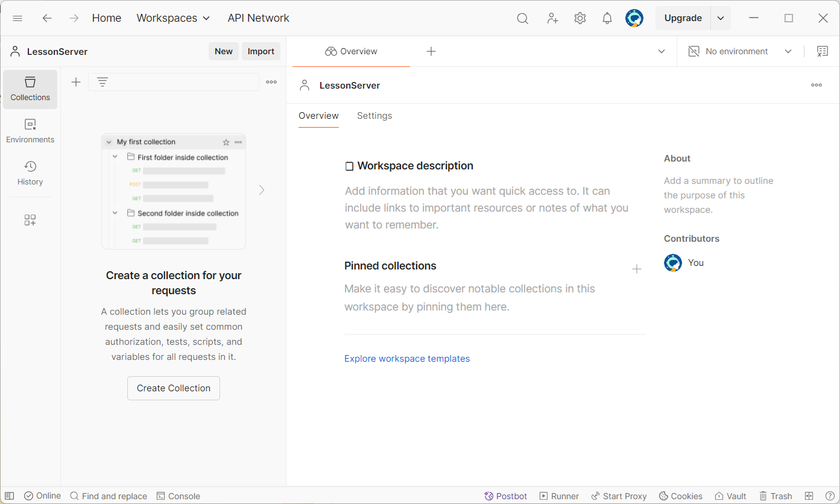Screen dimensions: 840x504
Task: Invite collaborators with the add-person icon
Action: (552, 19)
